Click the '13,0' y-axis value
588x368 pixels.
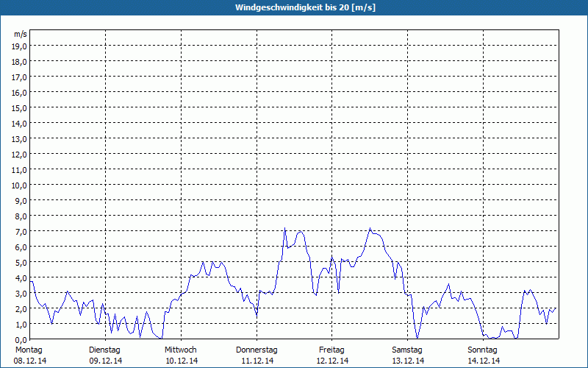click(x=20, y=139)
